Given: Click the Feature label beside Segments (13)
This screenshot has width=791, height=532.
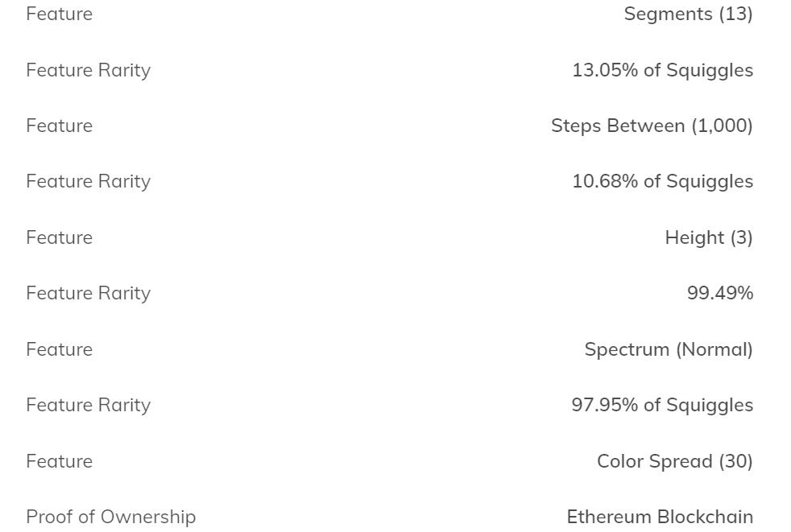Looking at the screenshot, I should (x=59, y=14).
